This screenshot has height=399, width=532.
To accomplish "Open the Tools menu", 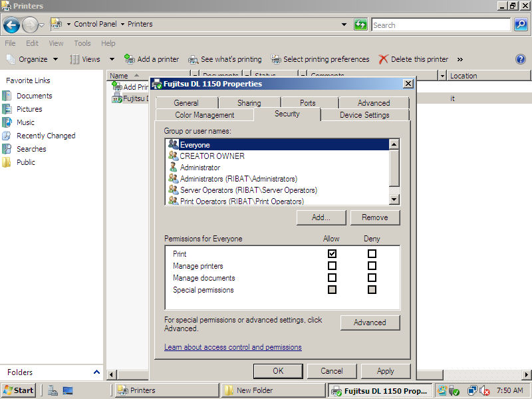I will pyautogui.click(x=82, y=43).
